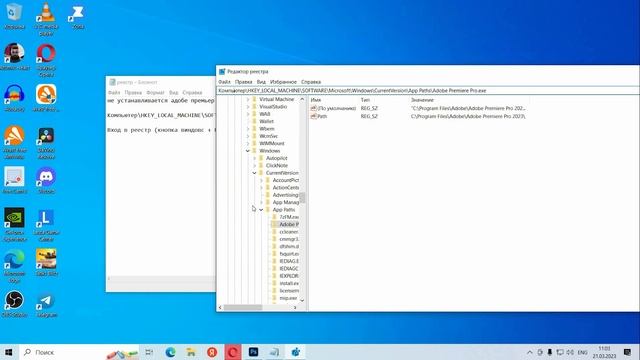Click the tree horizontal scroll-right arrow
The width and height of the screenshot is (640, 360).
click(295, 307)
